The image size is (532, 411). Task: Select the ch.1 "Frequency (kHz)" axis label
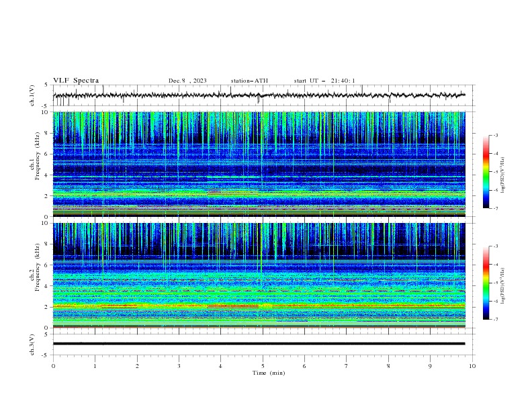(x=37, y=156)
